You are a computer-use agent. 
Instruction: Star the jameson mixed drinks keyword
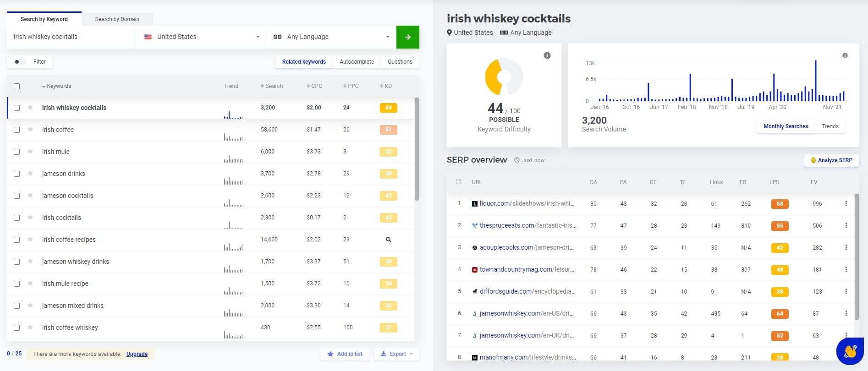30,306
